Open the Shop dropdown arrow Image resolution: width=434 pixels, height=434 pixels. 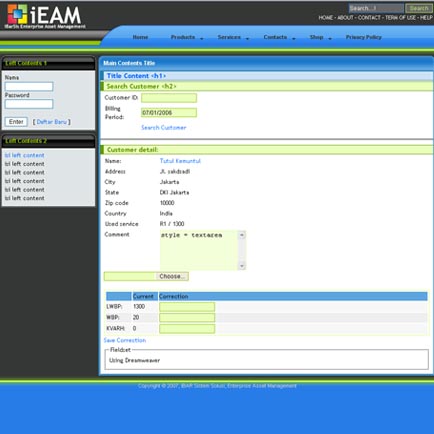tap(330, 39)
